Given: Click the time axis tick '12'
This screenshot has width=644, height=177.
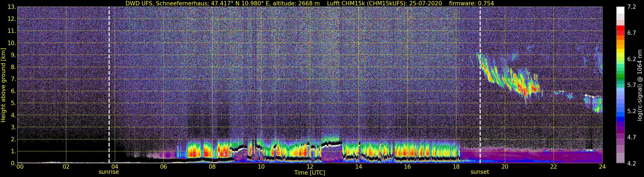Looking at the screenshot, I should point(310,167).
